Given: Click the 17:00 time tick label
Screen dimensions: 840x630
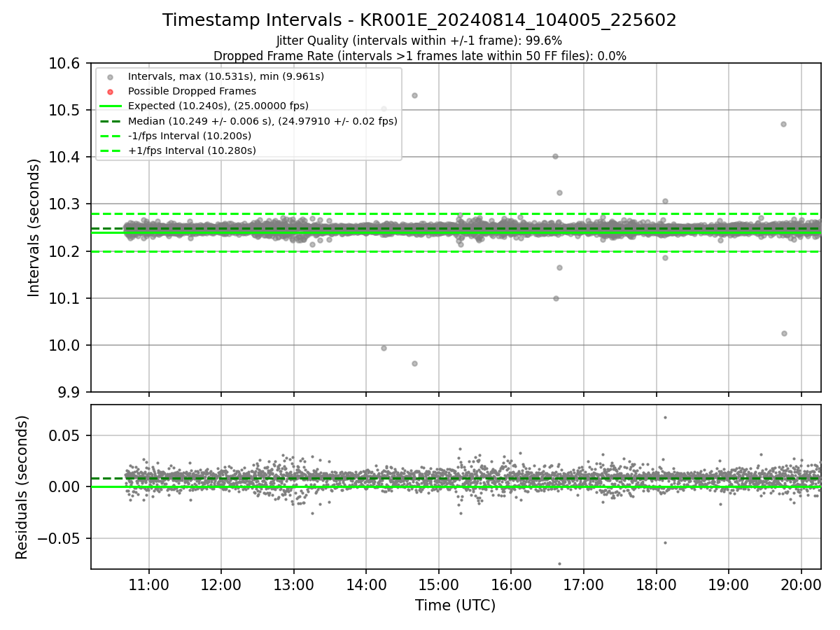Looking at the screenshot, I should pos(584,584).
